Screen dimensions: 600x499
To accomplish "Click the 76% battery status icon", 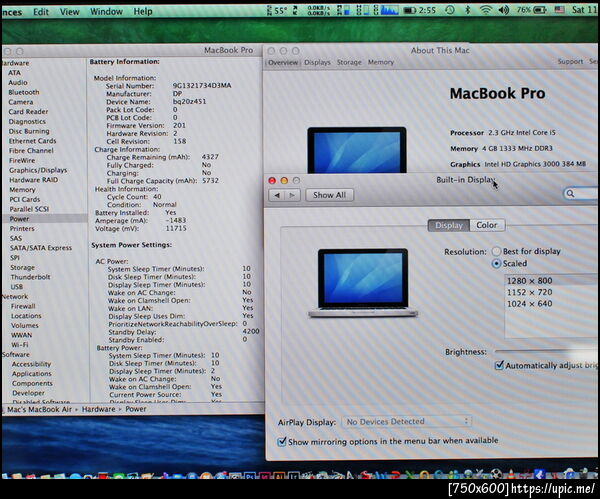I will 532,10.
